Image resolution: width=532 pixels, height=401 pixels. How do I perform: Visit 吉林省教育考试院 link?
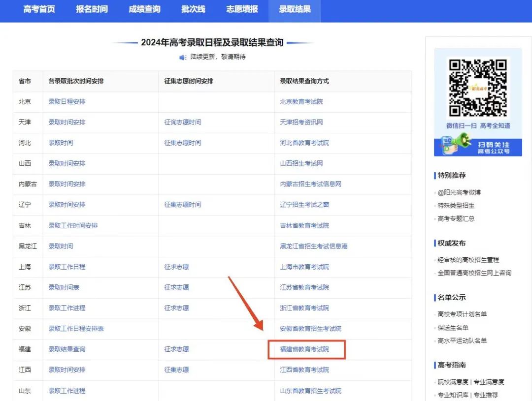tap(304, 226)
